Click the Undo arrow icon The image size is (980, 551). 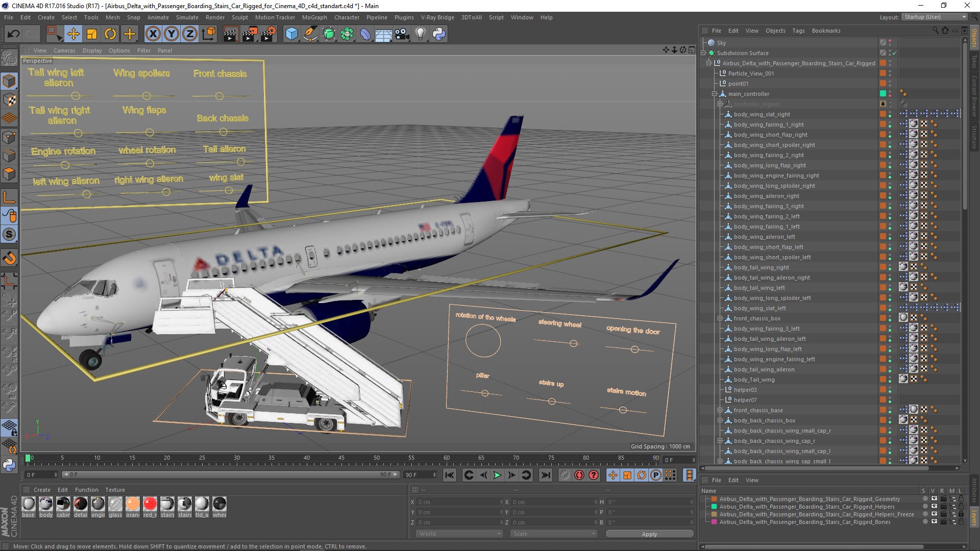click(x=13, y=34)
